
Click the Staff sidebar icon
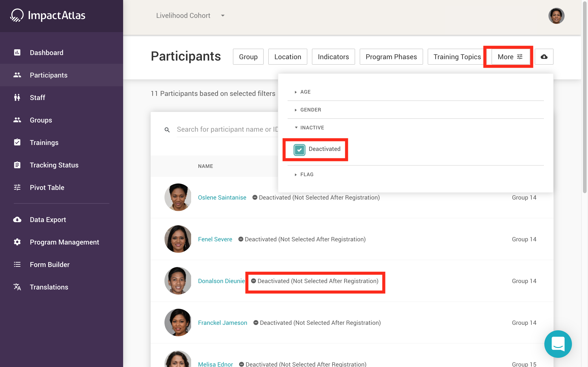tap(17, 97)
